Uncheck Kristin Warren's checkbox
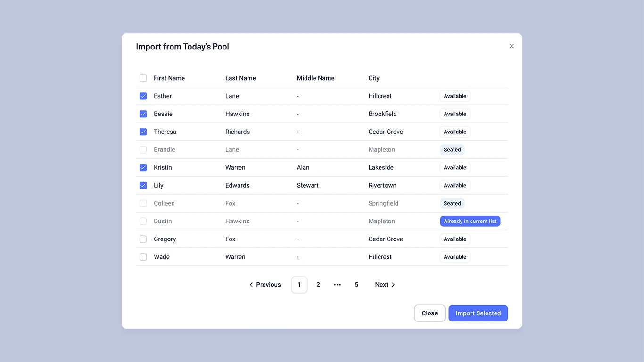Screen dimensions: 644x362 tap(143, 168)
